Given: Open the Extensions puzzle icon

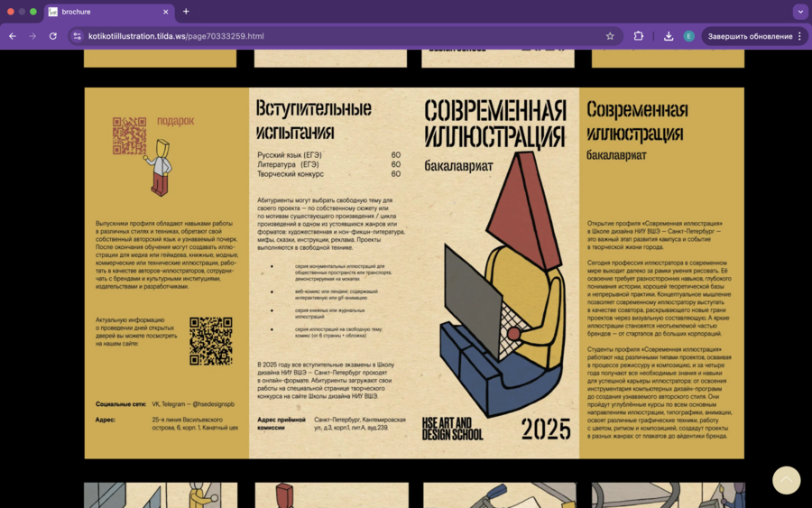Looking at the screenshot, I should tap(639, 36).
